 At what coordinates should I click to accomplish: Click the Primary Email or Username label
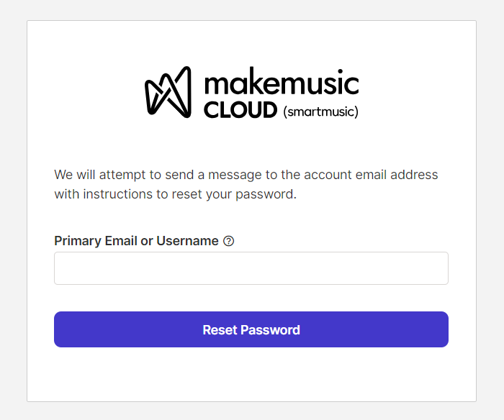[x=136, y=241]
